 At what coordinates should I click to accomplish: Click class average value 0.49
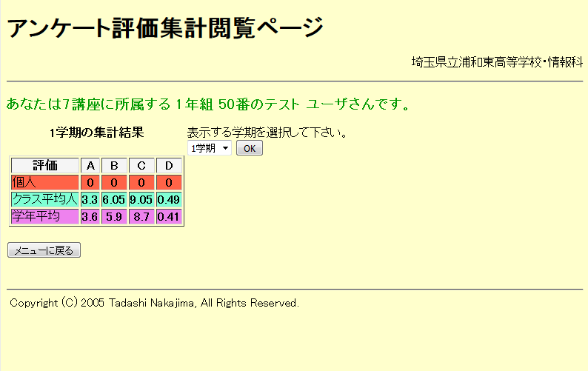pos(169,199)
